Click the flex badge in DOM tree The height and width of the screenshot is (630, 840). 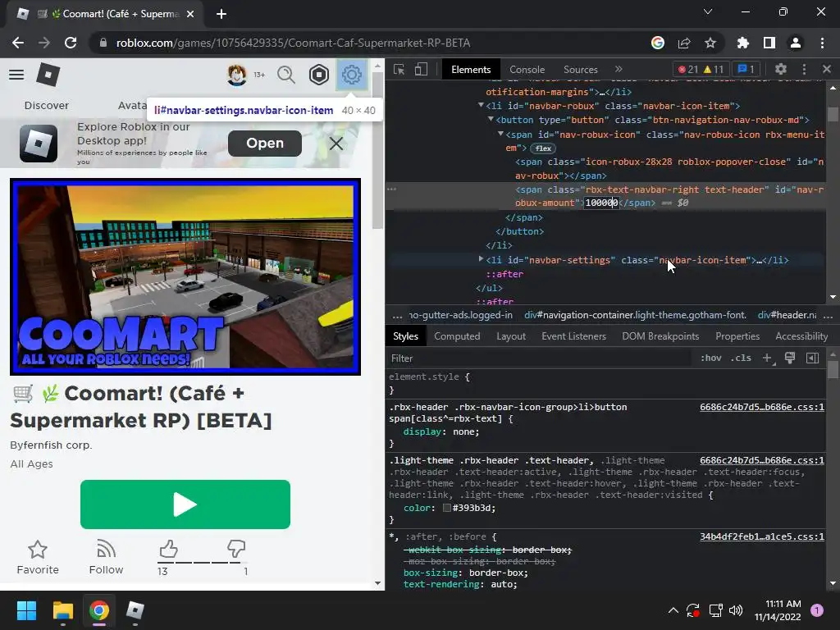pos(543,148)
